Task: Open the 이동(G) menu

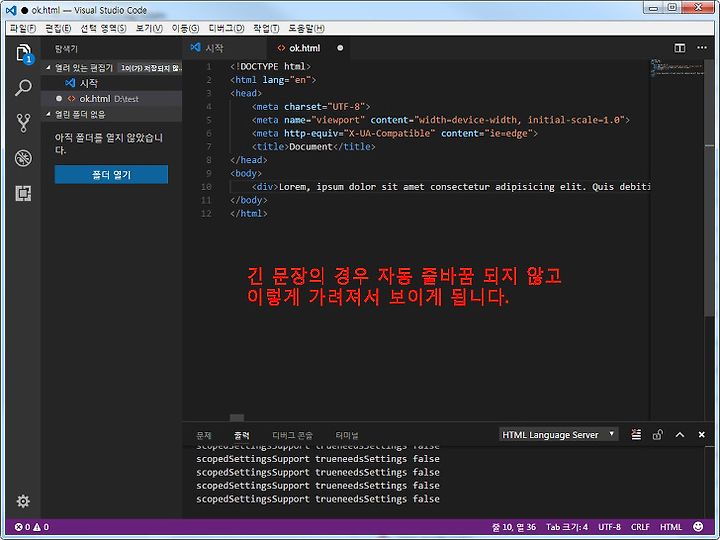Action: [186, 28]
